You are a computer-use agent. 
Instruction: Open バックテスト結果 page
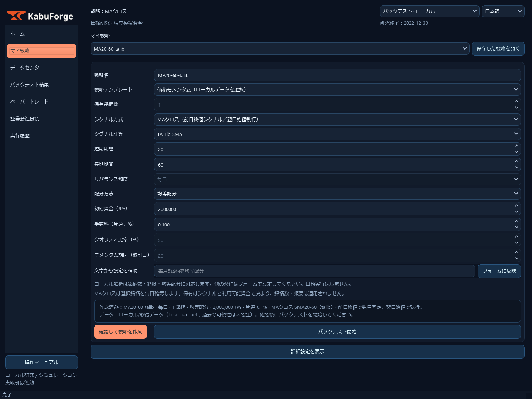(41, 85)
